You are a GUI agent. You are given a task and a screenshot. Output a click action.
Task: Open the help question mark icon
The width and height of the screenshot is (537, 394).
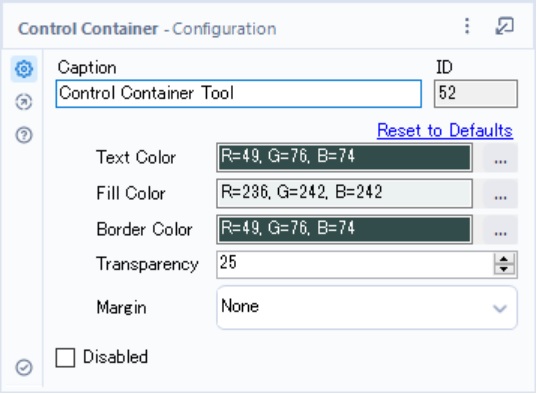[x=24, y=135]
